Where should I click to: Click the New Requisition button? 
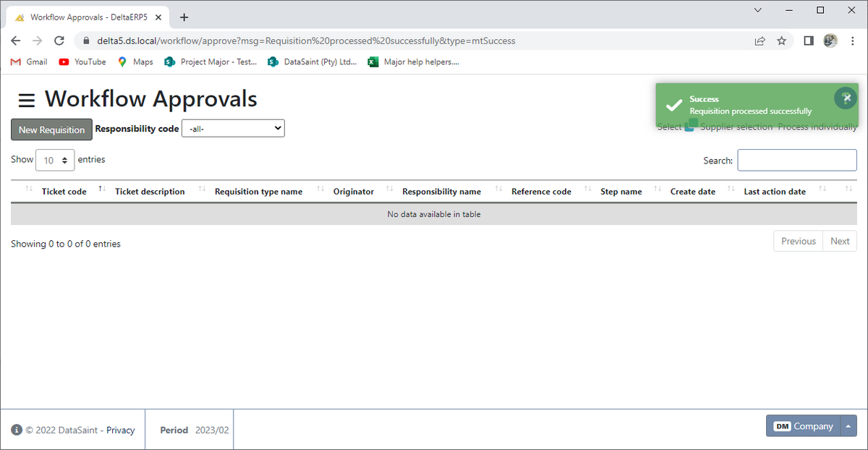coord(51,130)
